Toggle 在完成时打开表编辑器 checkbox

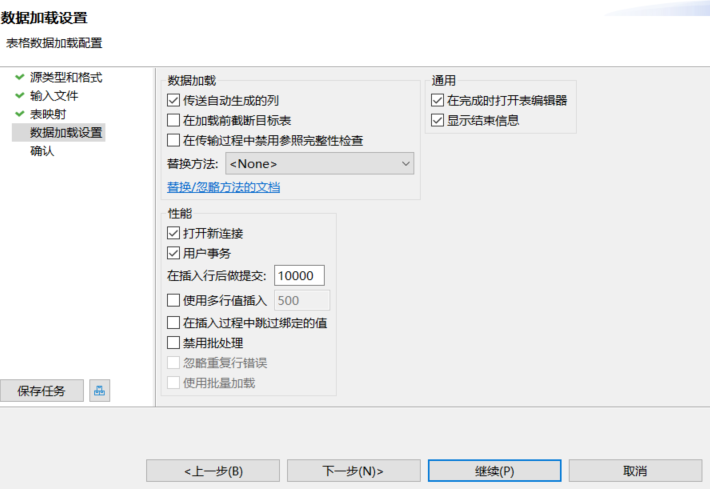click(x=437, y=101)
